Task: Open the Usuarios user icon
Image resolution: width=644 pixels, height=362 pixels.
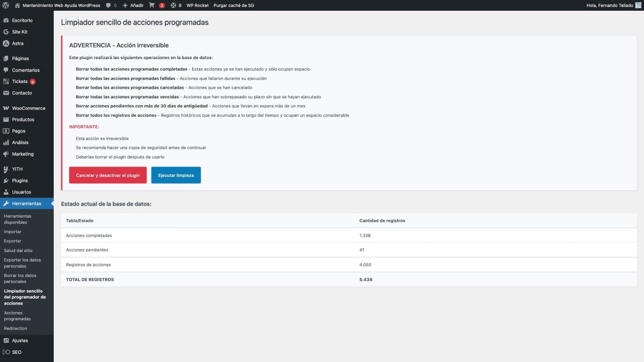Action: pos(5,192)
